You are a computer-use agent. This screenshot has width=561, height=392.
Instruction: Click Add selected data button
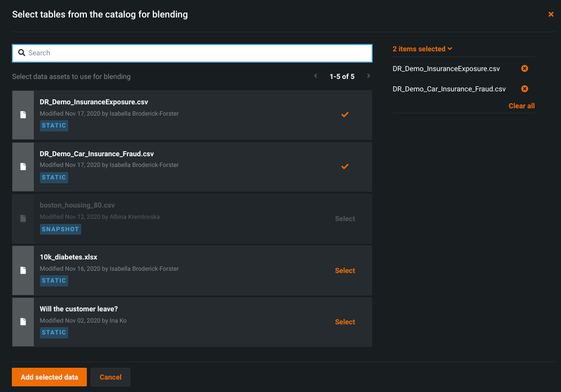[49, 377]
